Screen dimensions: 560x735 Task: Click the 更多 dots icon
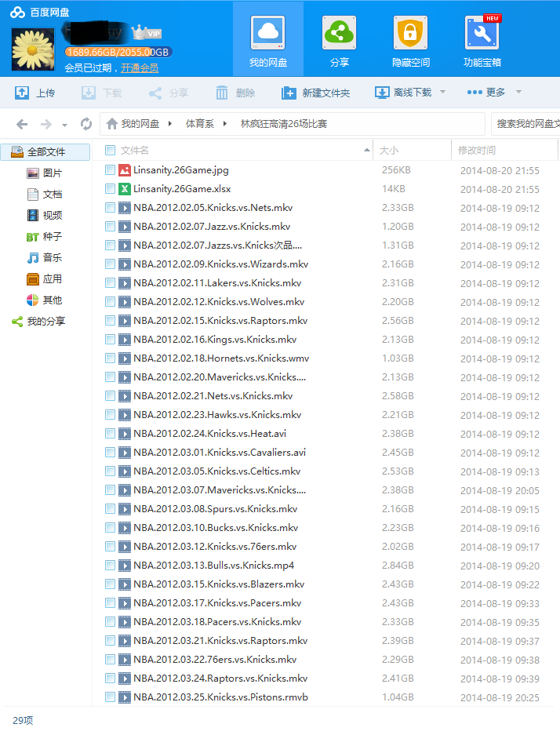click(475, 92)
